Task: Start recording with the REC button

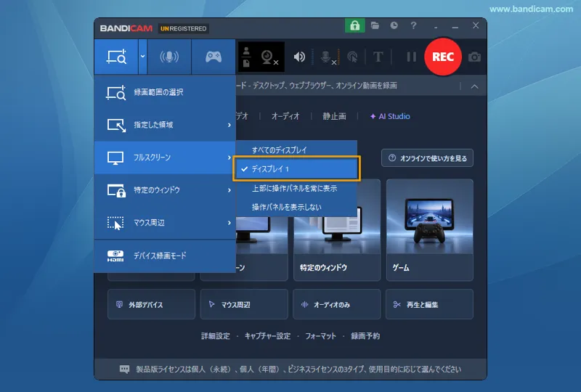Action: point(443,57)
